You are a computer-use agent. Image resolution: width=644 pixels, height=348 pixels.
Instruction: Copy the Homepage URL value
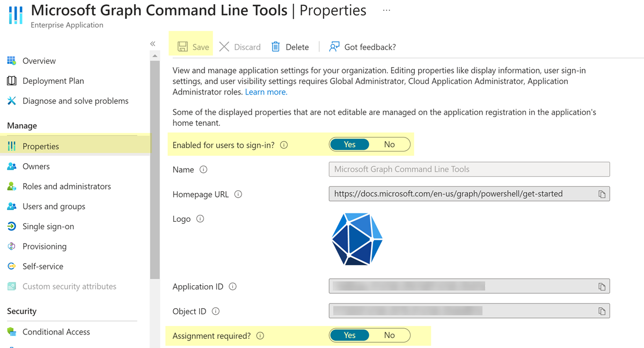(602, 194)
